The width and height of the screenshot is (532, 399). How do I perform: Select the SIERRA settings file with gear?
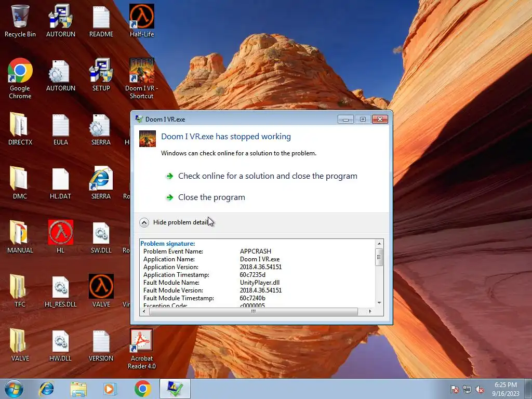(101, 129)
